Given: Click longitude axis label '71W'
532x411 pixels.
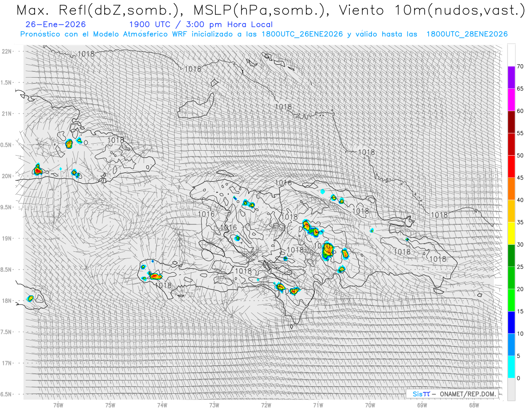Looking at the screenshot, I should coord(318,405).
